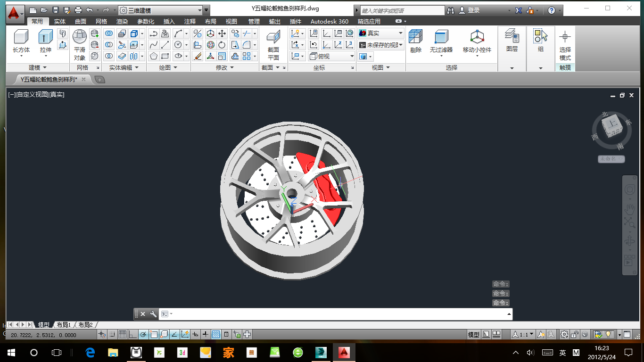
Task: Toggle the 模型 model space status button
Action: coord(473,335)
